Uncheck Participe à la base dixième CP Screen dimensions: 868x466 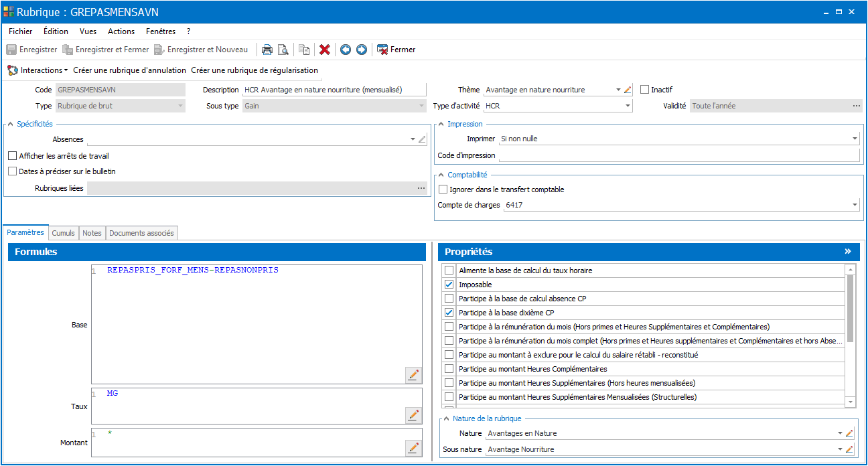(x=449, y=313)
